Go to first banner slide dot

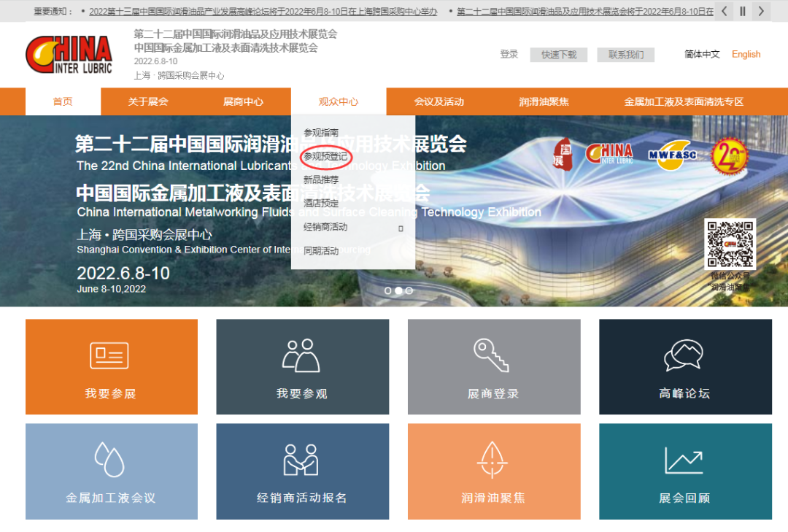388,290
